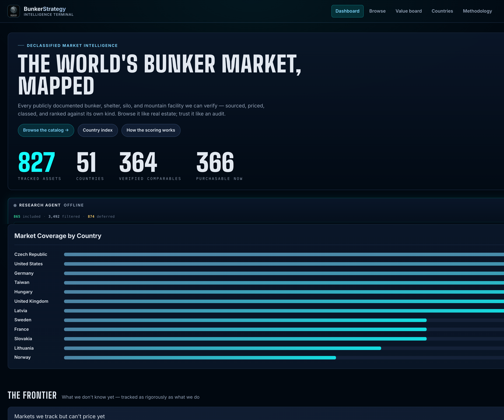Image resolution: width=504 pixels, height=420 pixels.
Task: Select the France row label
Action: 22,329
